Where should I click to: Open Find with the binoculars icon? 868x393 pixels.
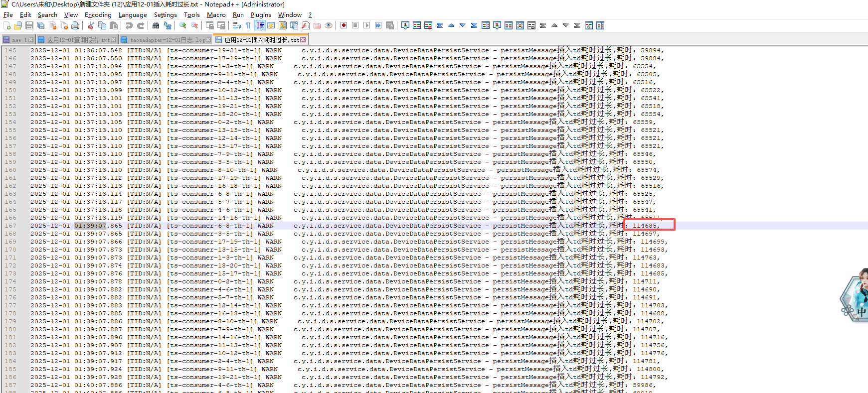[156, 25]
